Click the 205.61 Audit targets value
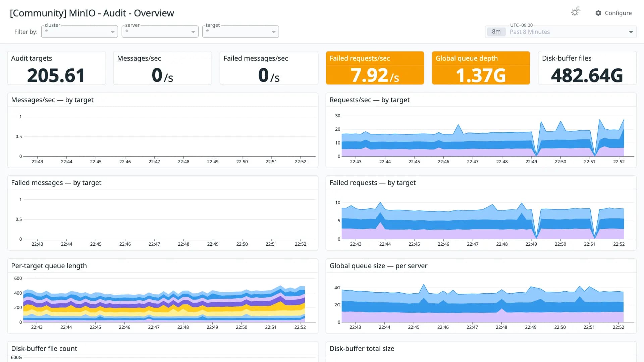This screenshot has width=644, height=362. (x=56, y=75)
